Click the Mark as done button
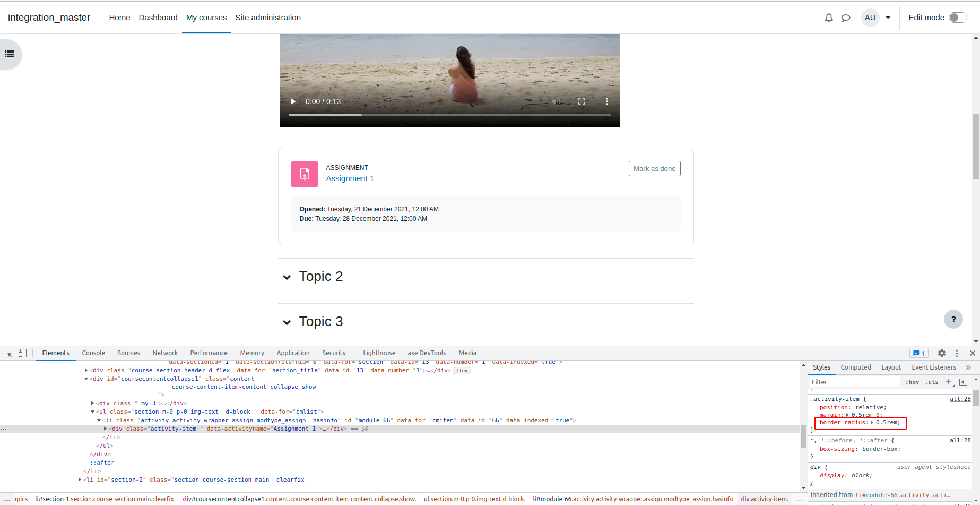Screen dimensions: 980x505 [x=654, y=168]
